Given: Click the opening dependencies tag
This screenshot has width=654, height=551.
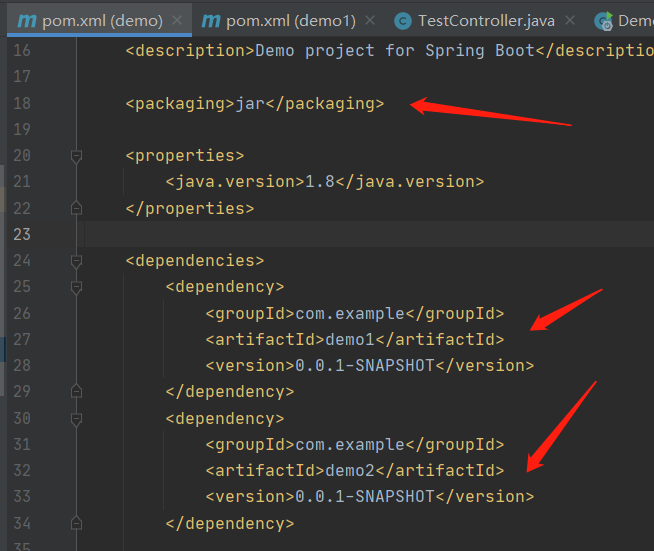Looking at the screenshot, I should (x=194, y=261).
